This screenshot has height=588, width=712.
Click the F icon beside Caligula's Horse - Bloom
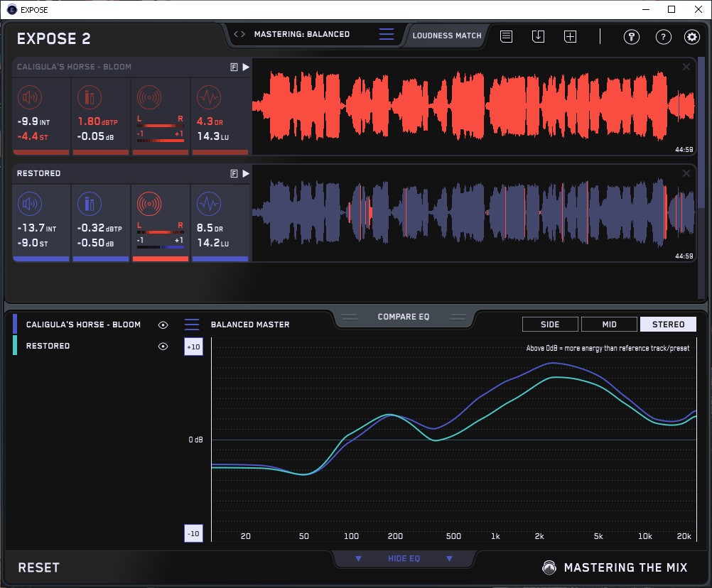(234, 67)
